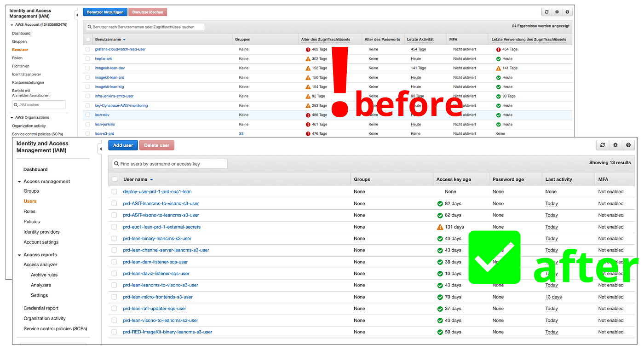Open help icon in the before window
Viewport: 644px width, 350px height.
click(567, 12)
